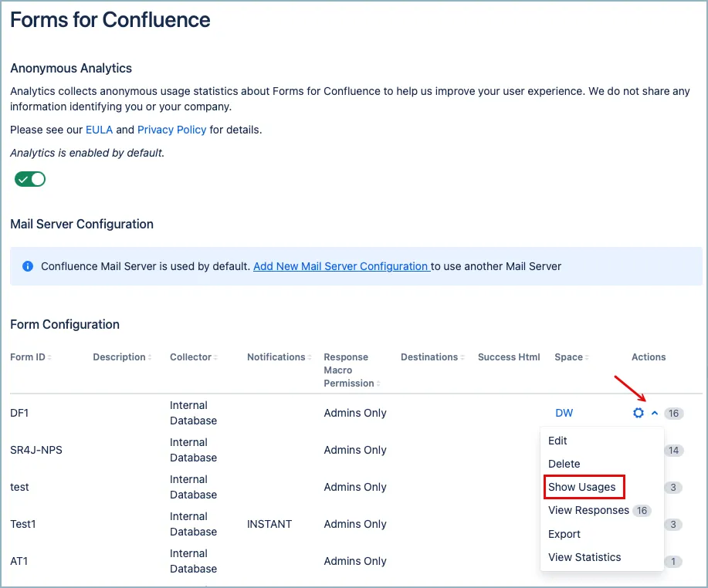708x588 pixels.
Task: Sort table by Space column
Action: click(x=571, y=357)
